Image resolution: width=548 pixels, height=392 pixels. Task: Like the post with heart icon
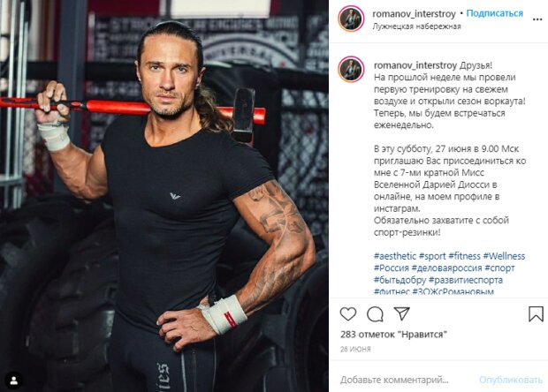348,314
